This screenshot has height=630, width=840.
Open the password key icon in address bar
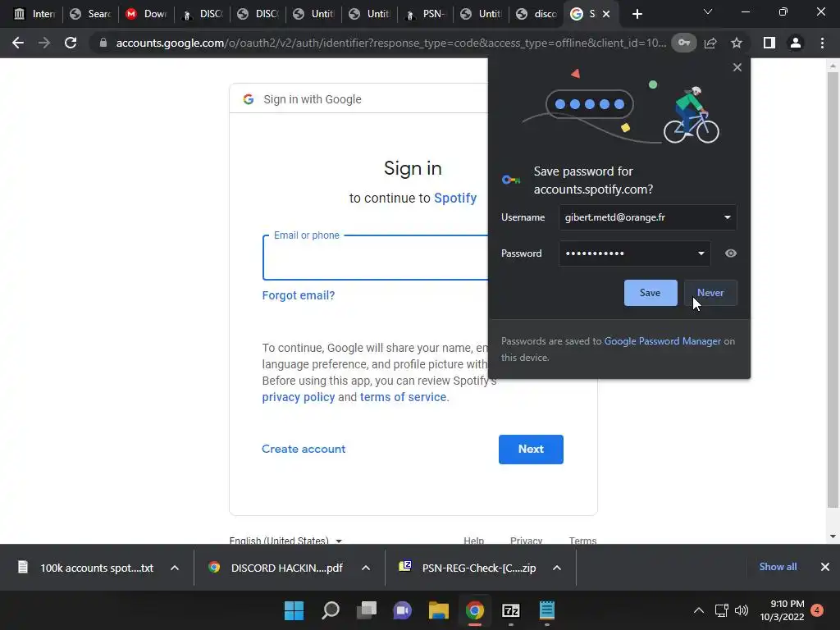click(x=684, y=43)
